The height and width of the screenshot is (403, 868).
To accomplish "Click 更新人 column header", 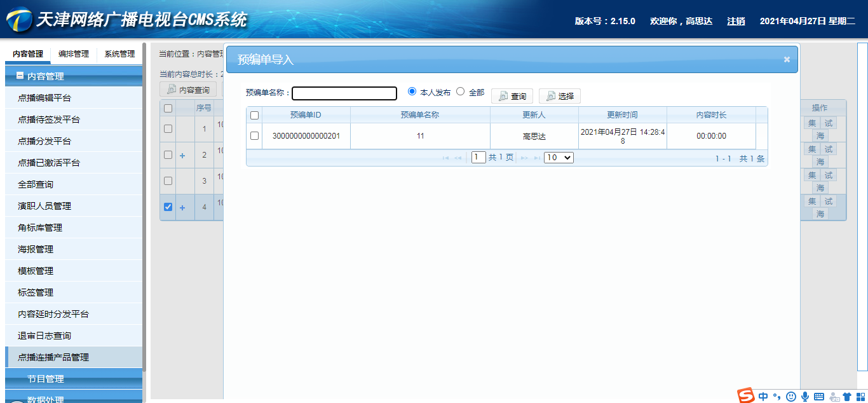I will pyautogui.click(x=534, y=115).
